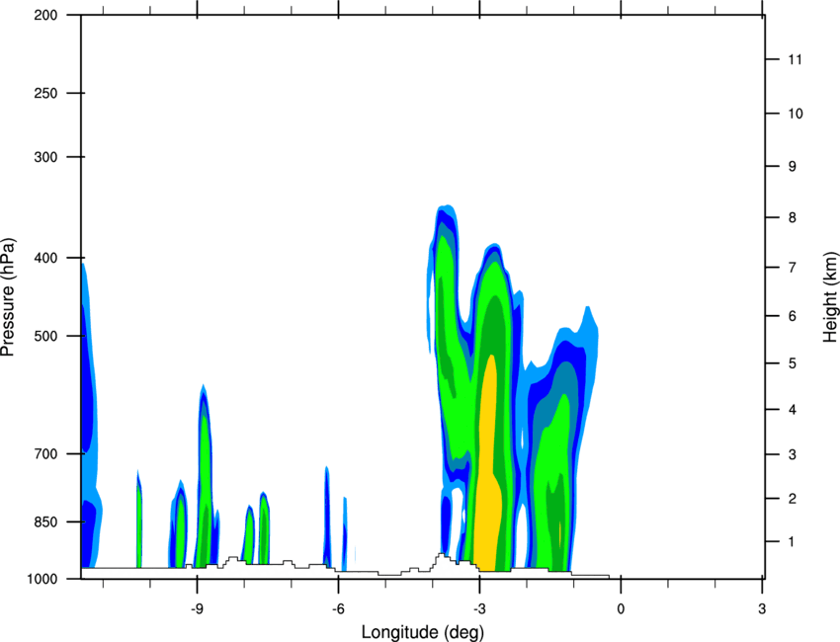Click the 3 km height label

pyautogui.click(x=793, y=454)
